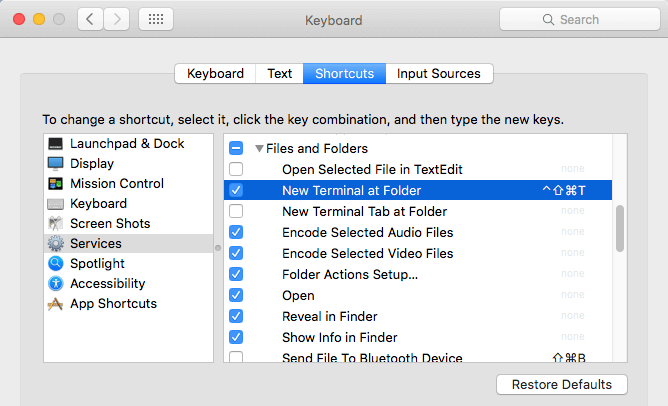Select Launchpad & Dock icon in sidebar
Screen dimensions: 668x406
point(55,144)
